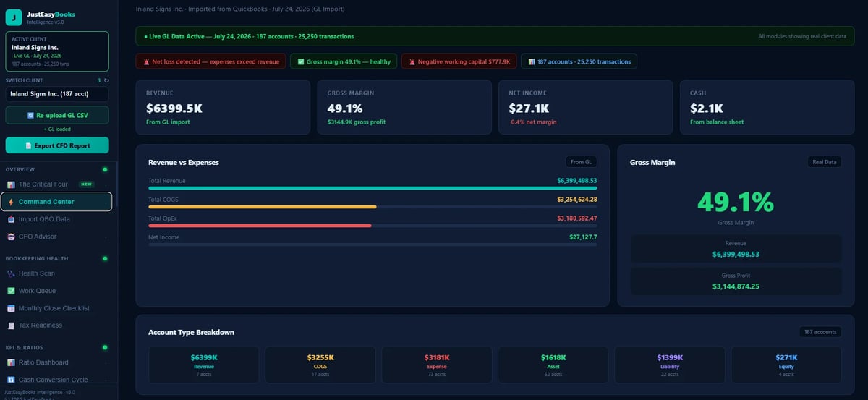Viewport: 868px width, 400px height.
Task: Click the sidebar footer 'JustEasyBooks Intelligence · v3.0'
Action: [x=38, y=392]
